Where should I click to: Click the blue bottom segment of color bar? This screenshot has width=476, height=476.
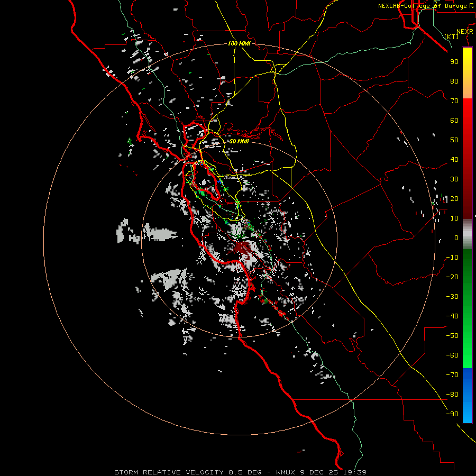pyautogui.click(x=467, y=395)
